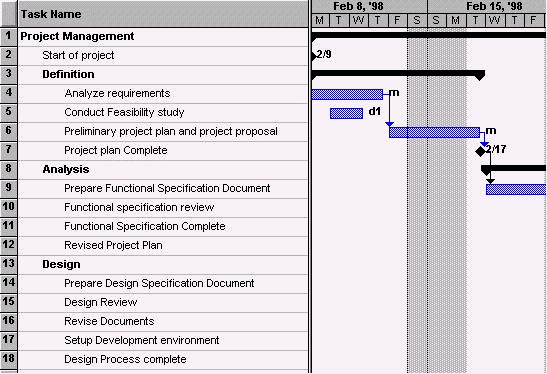547x374 pixels.
Task: Select the Prepare Functional Specification Gantt bar
Action: [x=516, y=189]
